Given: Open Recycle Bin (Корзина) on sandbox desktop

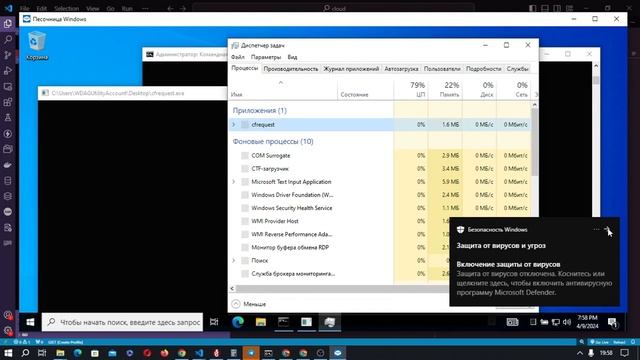Looking at the screenshot, I should pyautogui.click(x=37, y=46).
